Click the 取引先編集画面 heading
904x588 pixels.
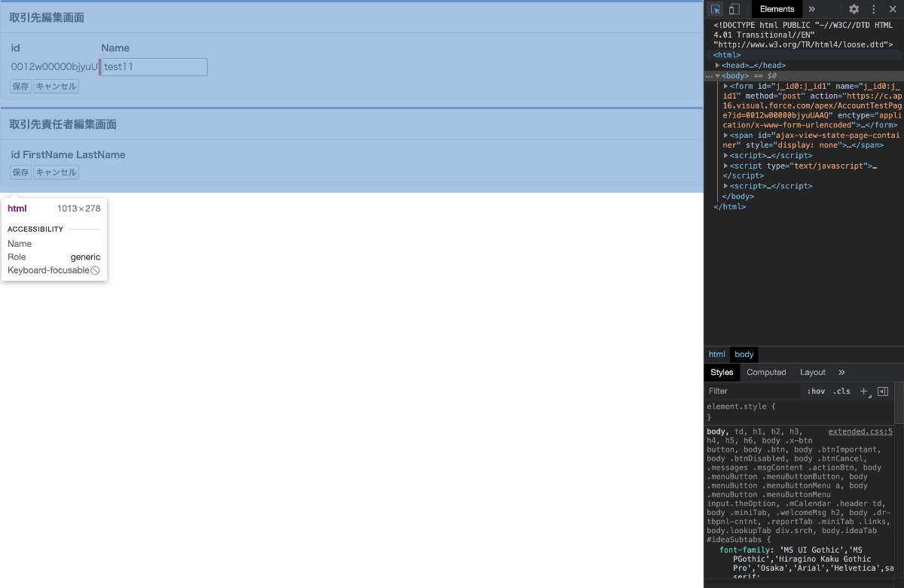click(x=47, y=17)
